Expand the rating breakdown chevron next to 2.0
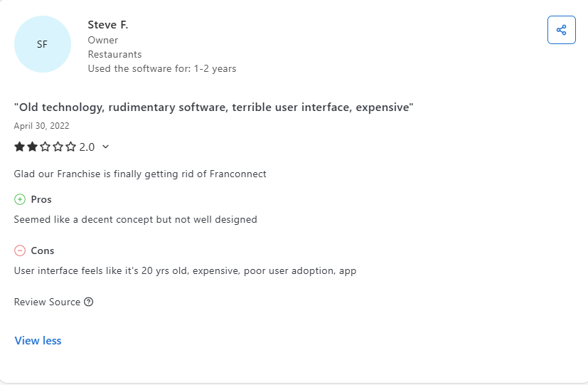 105,147
